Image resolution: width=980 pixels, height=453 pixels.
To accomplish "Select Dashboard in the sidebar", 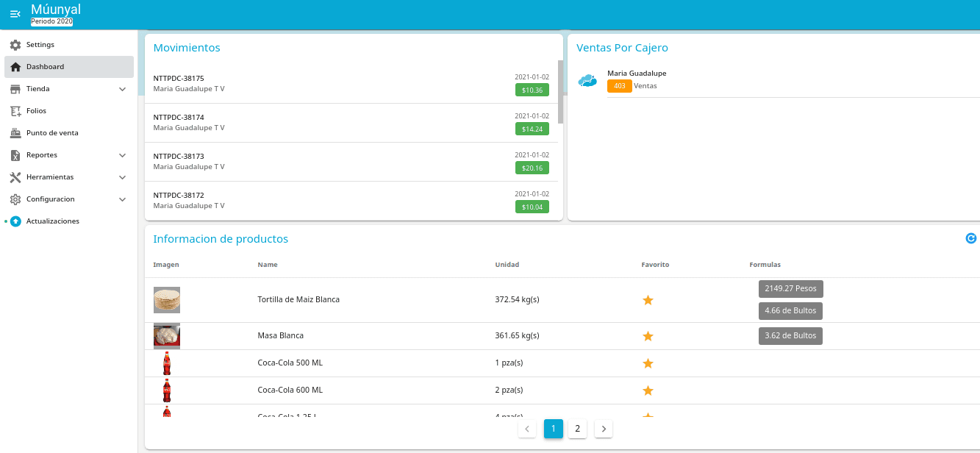I will [x=69, y=67].
